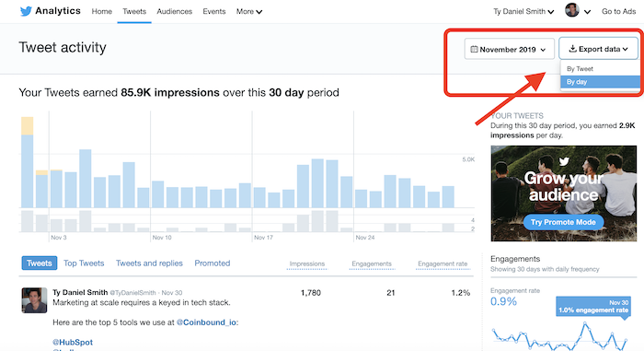Open the @HubSpot mention link
The height and width of the screenshot is (351, 644).
73,342
